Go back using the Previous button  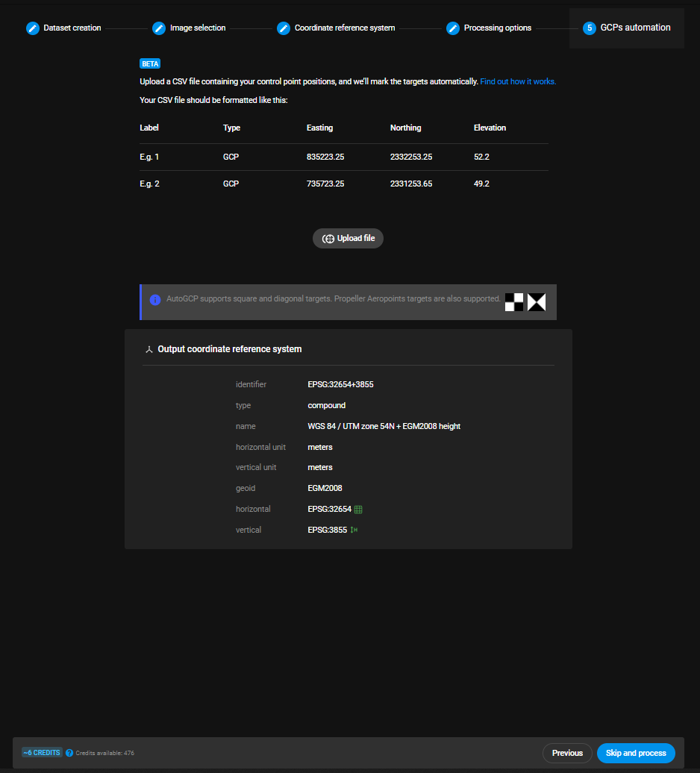pyautogui.click(x=567, y=753)
